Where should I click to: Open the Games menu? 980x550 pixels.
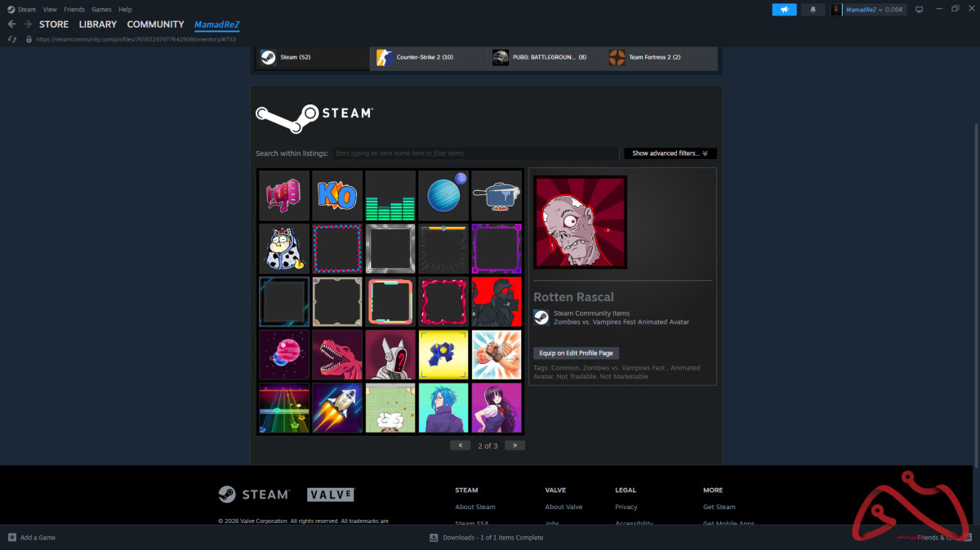click(101, 10)
